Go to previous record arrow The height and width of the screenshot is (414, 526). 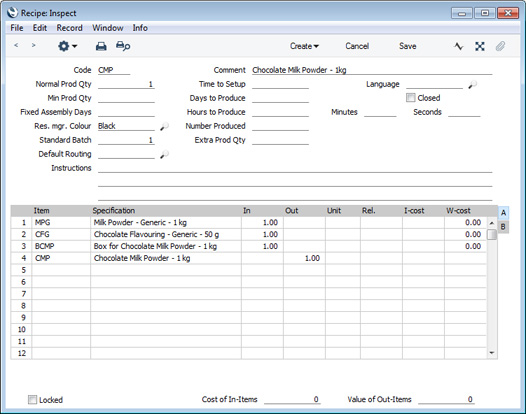[16, 45]
